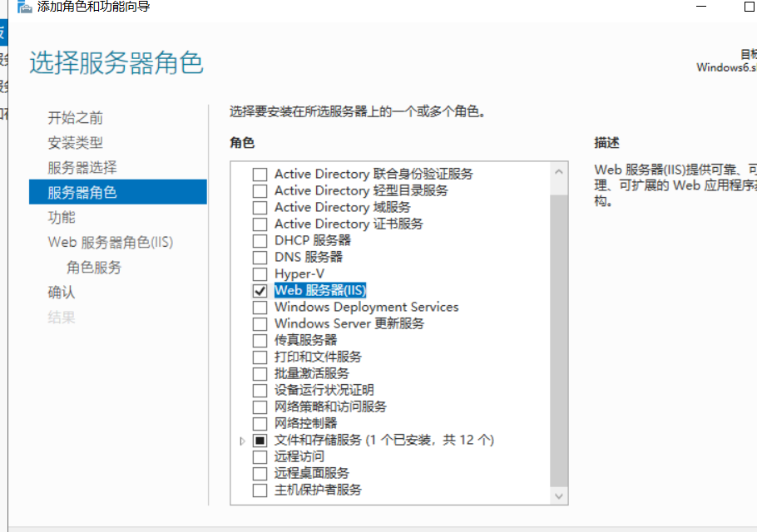Go to 开始之前 wizard step
The image size is (757, 532).
click(75, 117)
